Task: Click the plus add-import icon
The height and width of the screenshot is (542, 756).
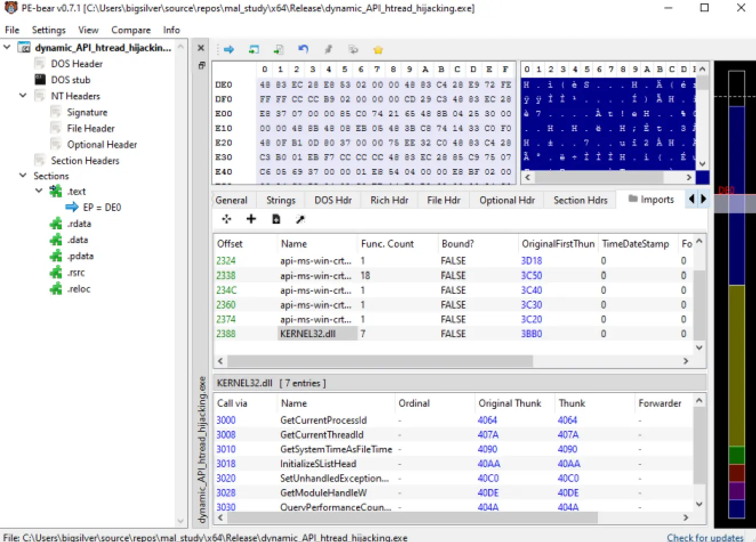Action: (251, 219)
